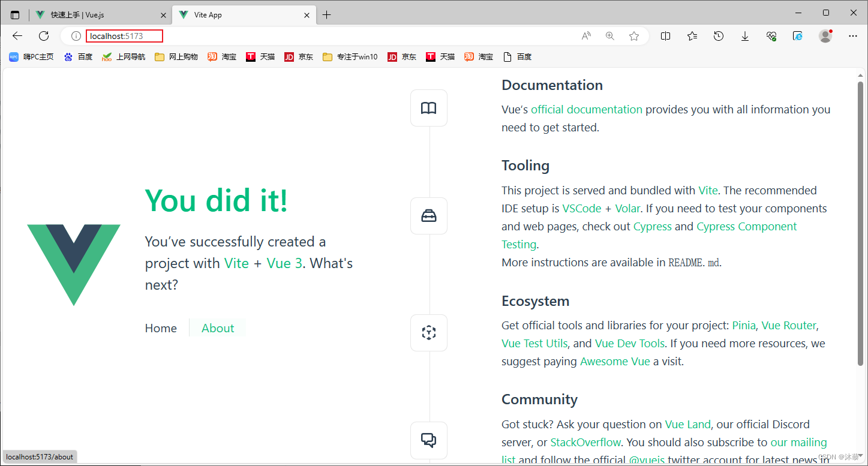
Task: Maximize the browser window
Action: pyautogui.click(x=826, y=13)
